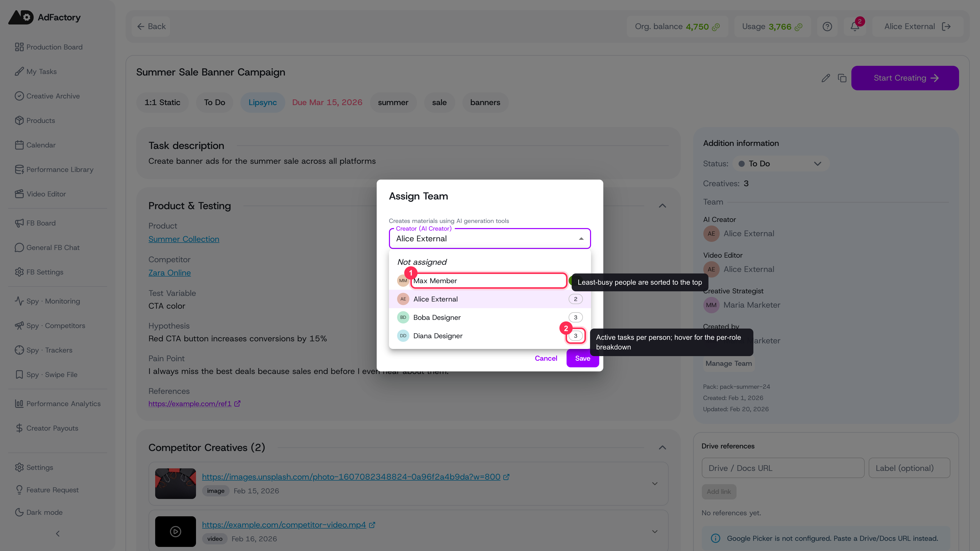Image resolution: width=980 pixels, height=551 pixels.
Task: Toggle Dark mode in the sidebar
Action: point(39,512)
